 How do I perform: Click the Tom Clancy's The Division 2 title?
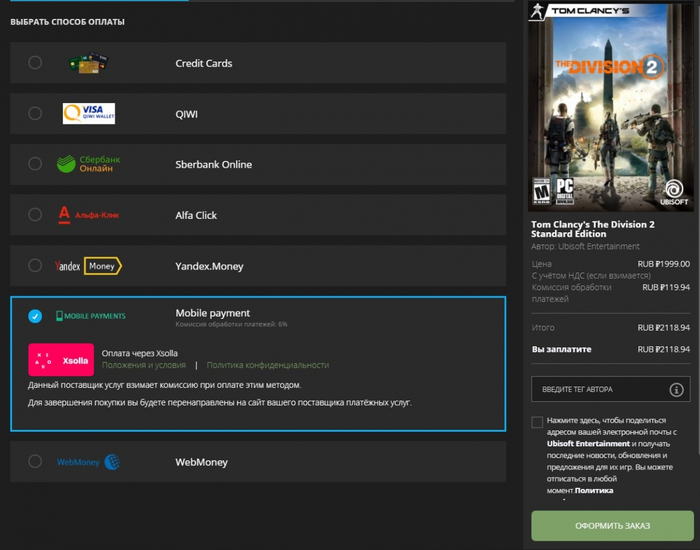593,229
